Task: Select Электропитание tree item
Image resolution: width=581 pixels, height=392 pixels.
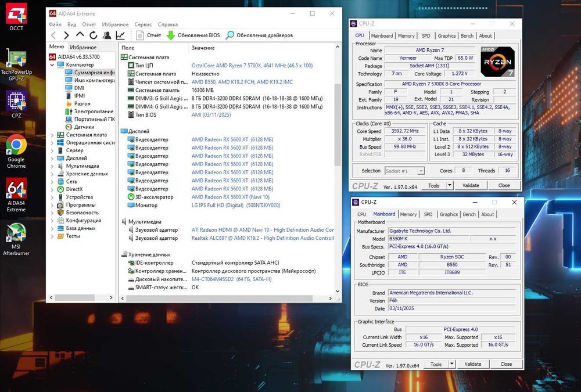Action: (x=89, y=111)
